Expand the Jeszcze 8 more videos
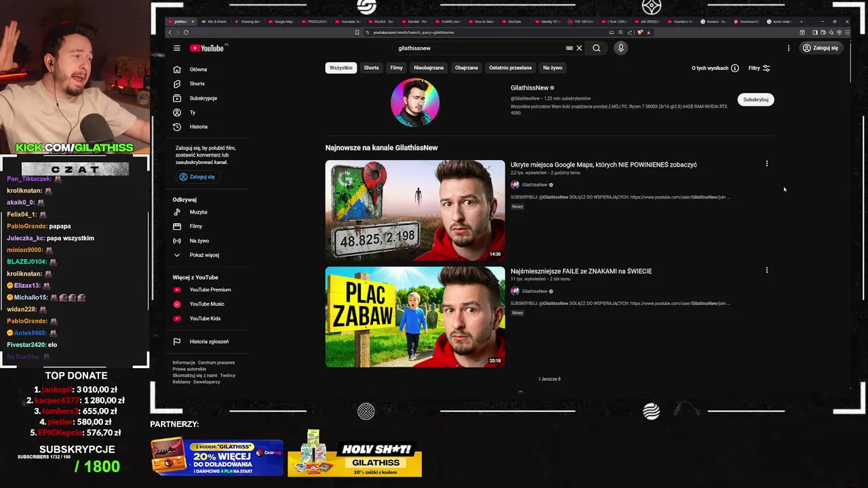 point(550,379)
